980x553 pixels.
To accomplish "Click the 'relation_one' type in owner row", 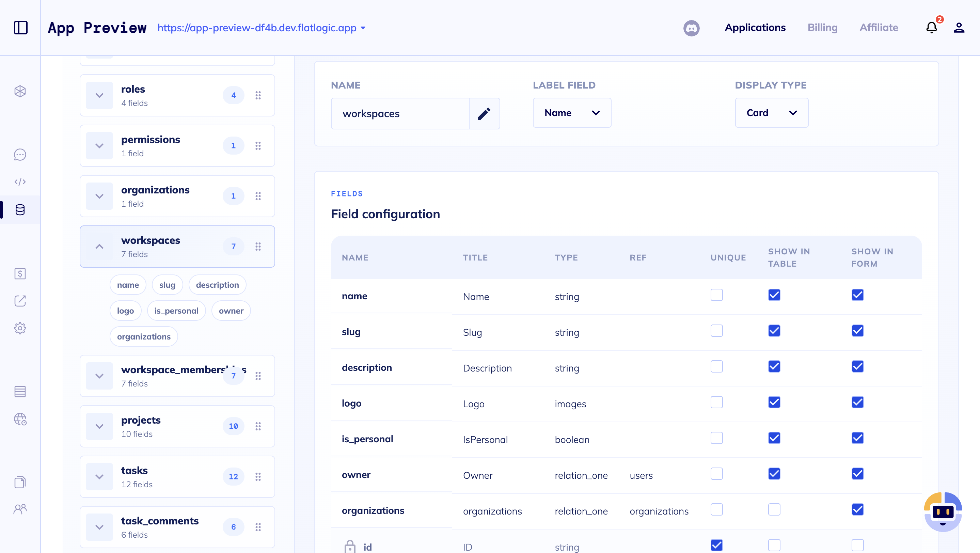I will [581, 475].
